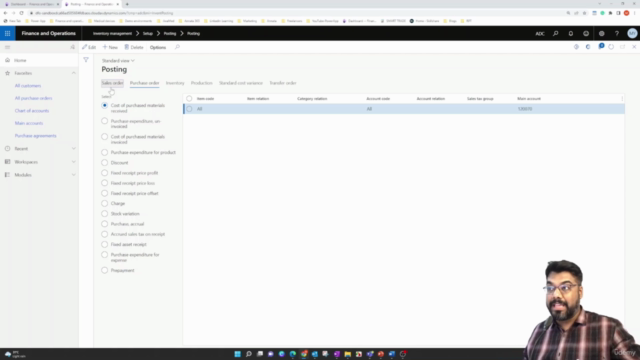Screen dimensions: 640x360
Task: Open the Windows Start menu
Action: 238,354
